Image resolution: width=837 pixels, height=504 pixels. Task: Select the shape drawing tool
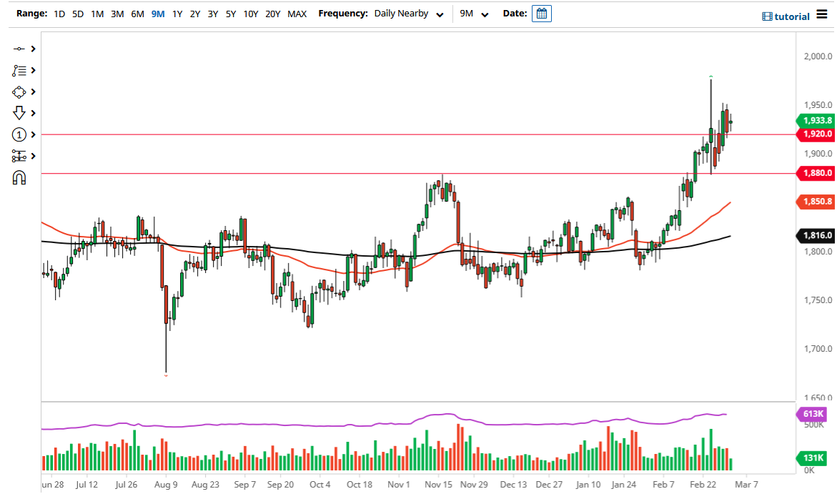click(20, 92)
